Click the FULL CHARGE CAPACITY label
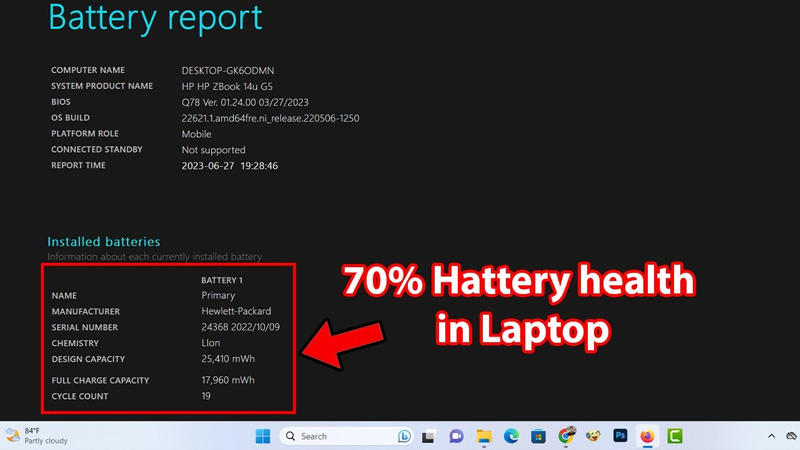 (x=101, y=381)
